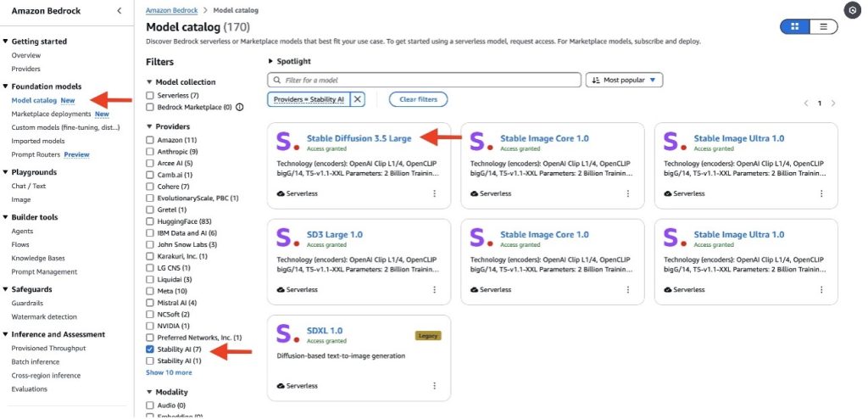Click the Stability logo on SDXL 1.0 card
Screen dimensions: 868x419
288,333
